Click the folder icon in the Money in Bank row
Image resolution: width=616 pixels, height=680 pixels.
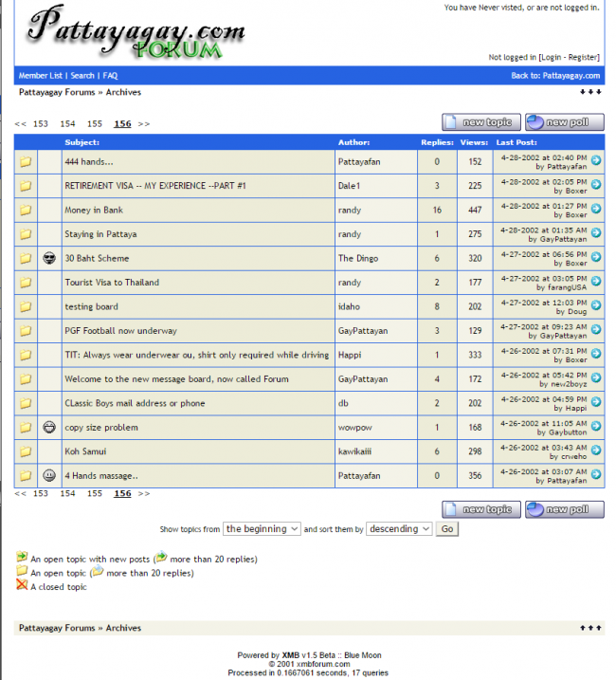[26, 210]
